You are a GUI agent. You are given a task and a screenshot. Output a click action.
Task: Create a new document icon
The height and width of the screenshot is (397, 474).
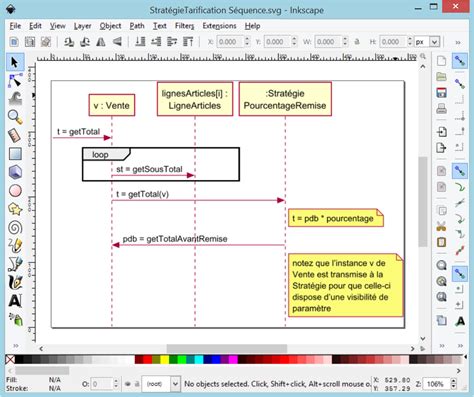click(x=441, y=61)
